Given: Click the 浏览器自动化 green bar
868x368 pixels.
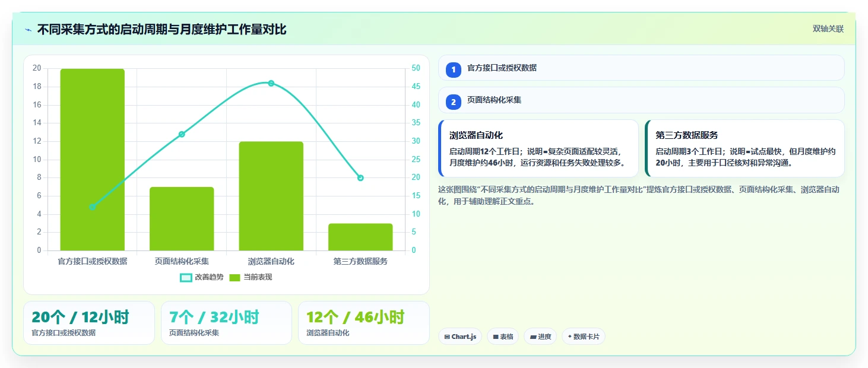Looking at the screenshot, I should 271,196.
